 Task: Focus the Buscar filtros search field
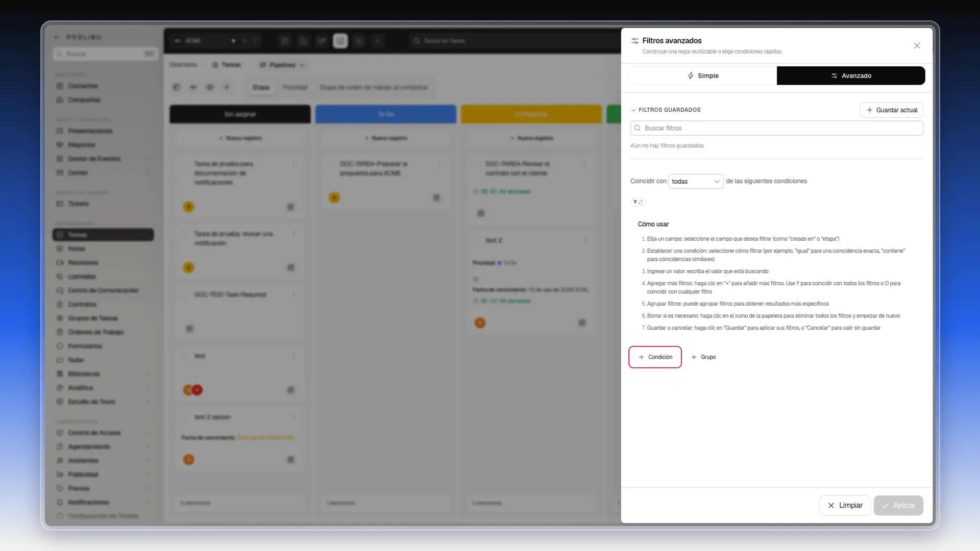(776, 128)
